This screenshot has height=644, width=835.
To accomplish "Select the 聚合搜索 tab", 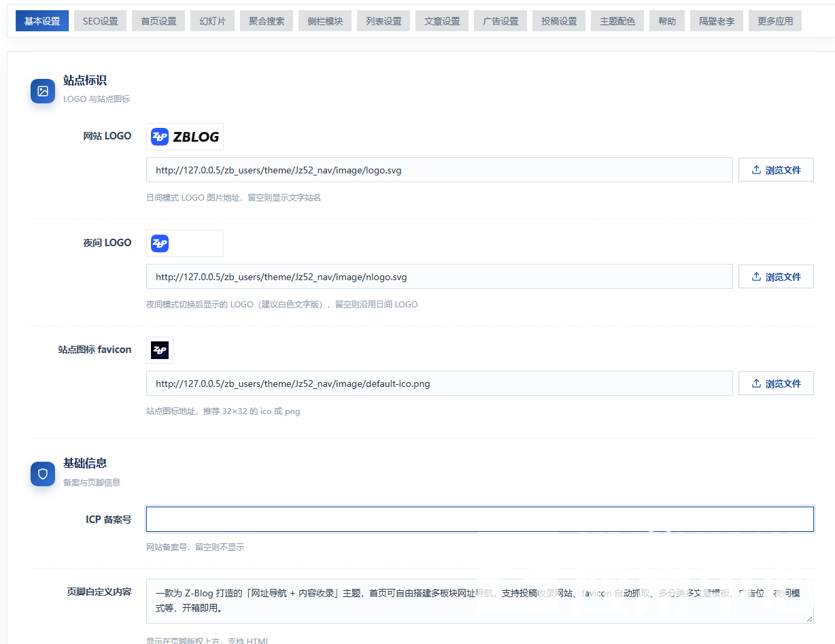I will 267,21.
